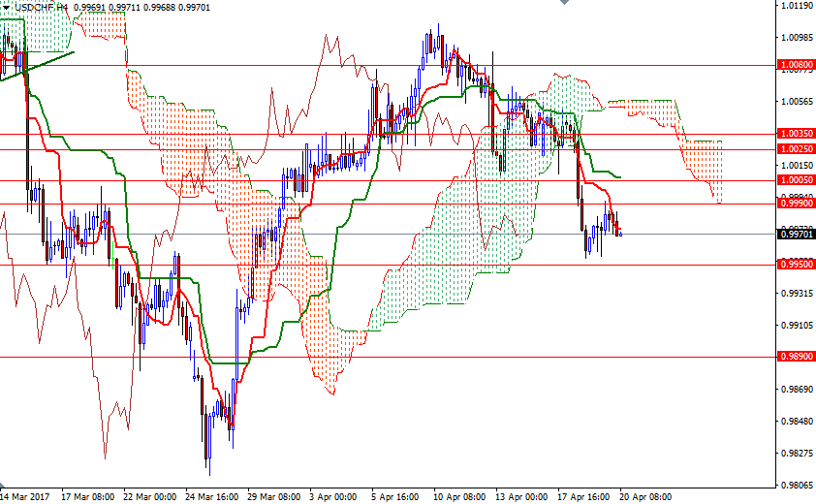This screenshot has height=504, width=816.
Task: Select the 1.00050 red price label
Action: (x=796, y=180)
